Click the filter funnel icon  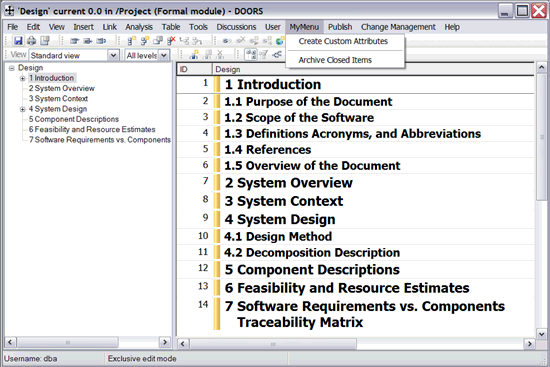pyautogui.click(x=264, y=55)
